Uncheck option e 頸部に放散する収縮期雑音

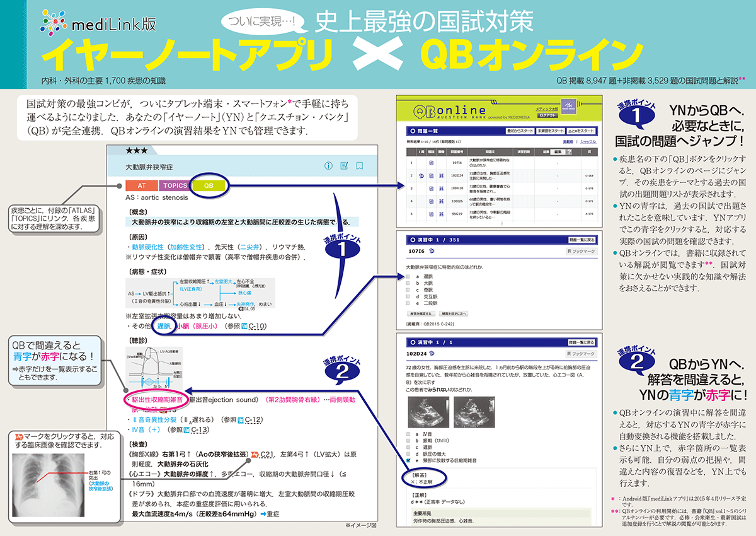[x=408, y=461]
